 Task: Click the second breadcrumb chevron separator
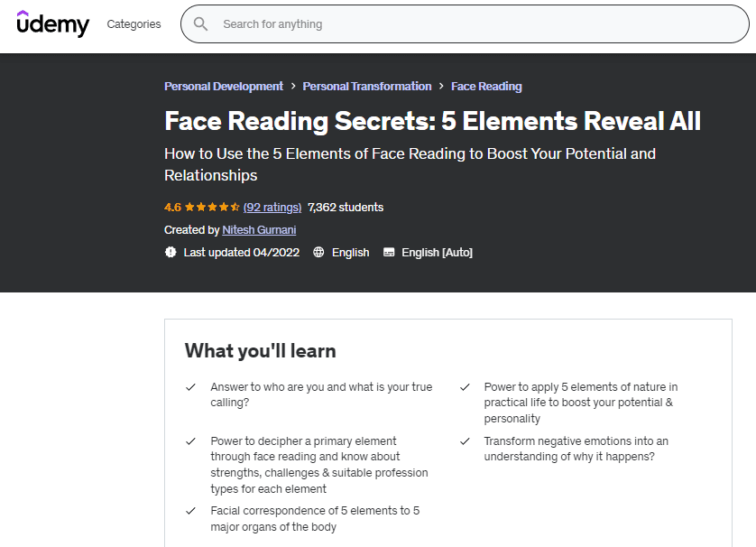441,87
